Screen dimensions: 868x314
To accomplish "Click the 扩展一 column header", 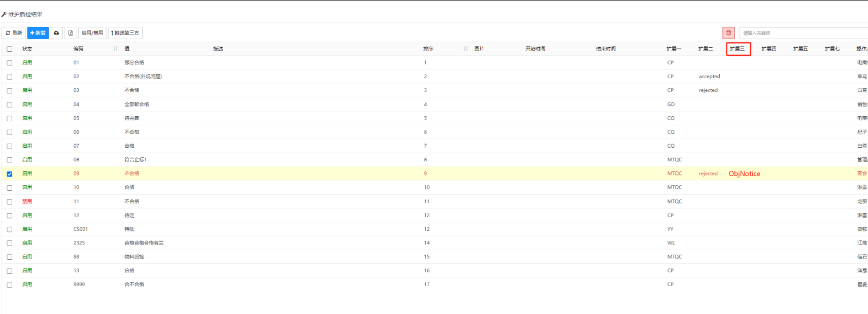I will 674,49.
